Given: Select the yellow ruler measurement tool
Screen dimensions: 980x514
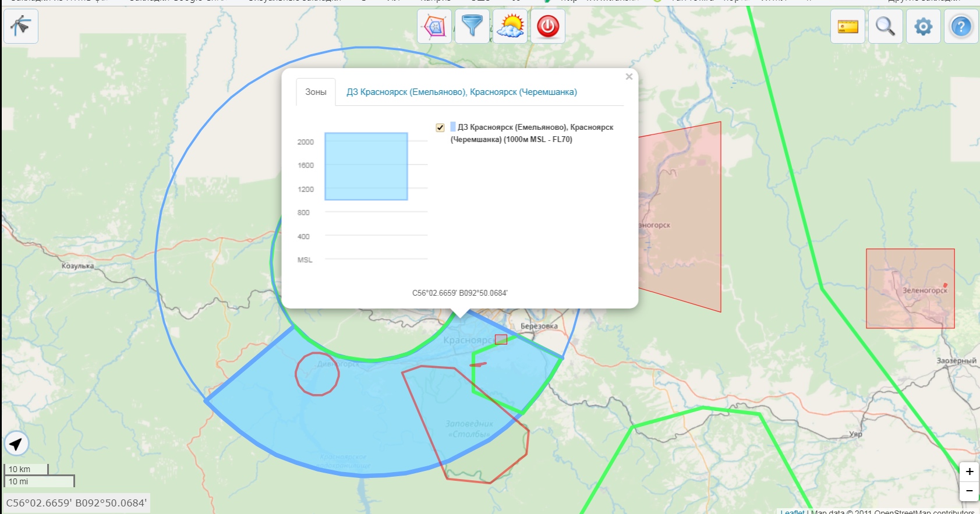Looking at the screenshot, I should [x=848, y=27].
